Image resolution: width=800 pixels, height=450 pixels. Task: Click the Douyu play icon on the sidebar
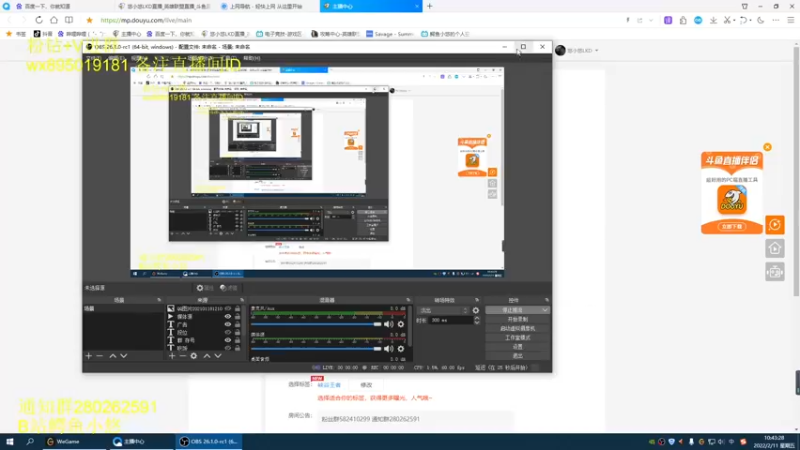(x=774, y=224)
